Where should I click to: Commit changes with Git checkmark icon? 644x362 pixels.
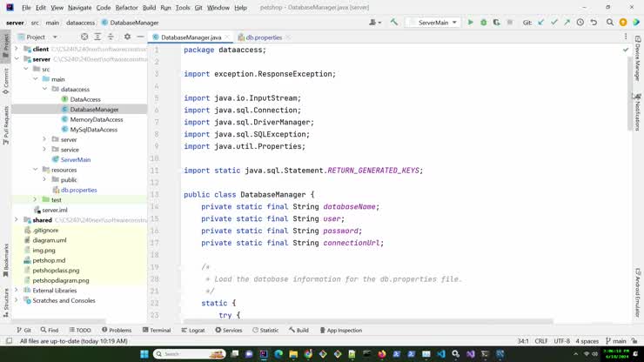click(x=554, y=23)
